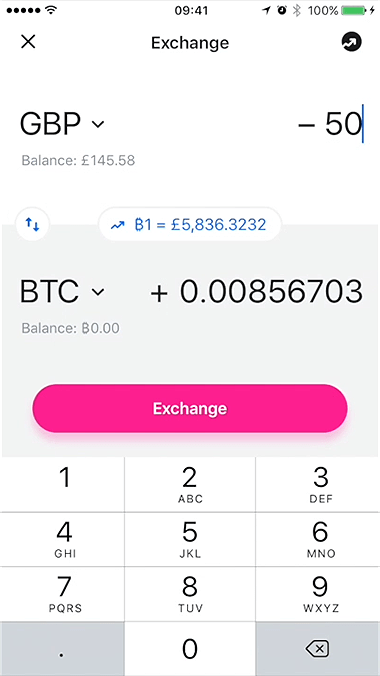
Task: Tap keypad digit 3 DEF
Action: (x=318, y=484)
